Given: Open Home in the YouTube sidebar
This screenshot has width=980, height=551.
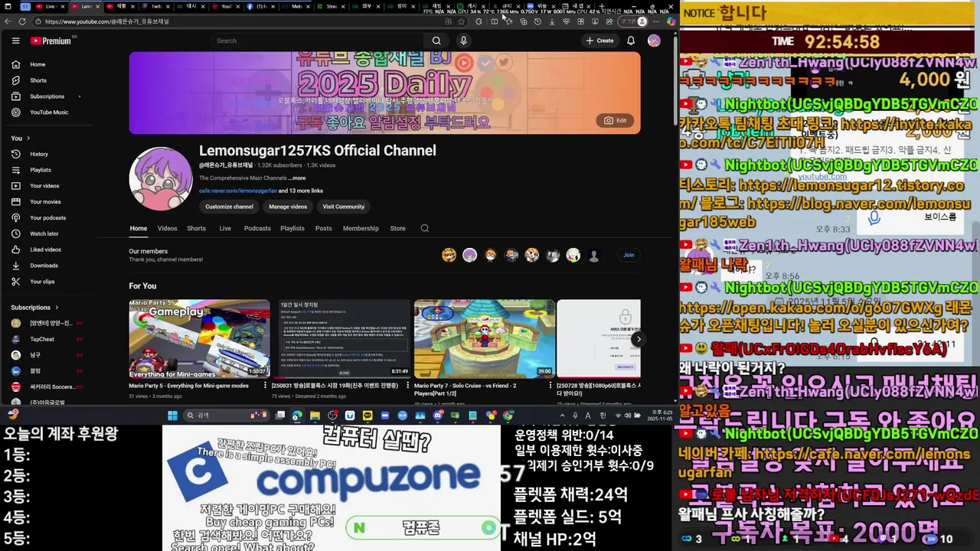Looking at the screenshot, I should click(38, 64).
